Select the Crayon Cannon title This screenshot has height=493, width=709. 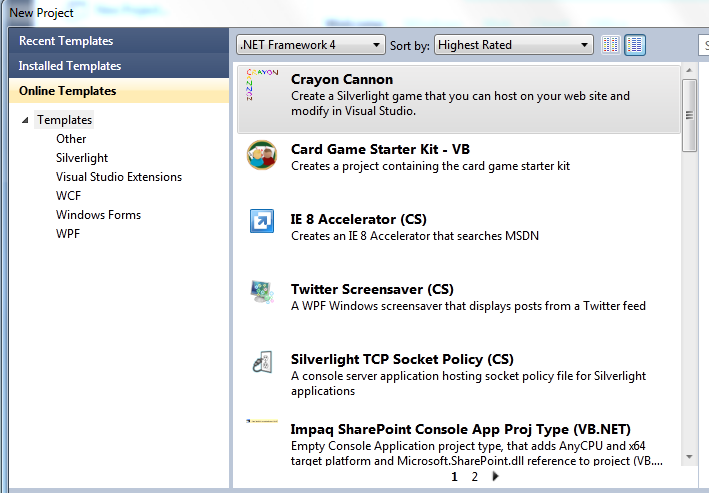pos(342,79)
